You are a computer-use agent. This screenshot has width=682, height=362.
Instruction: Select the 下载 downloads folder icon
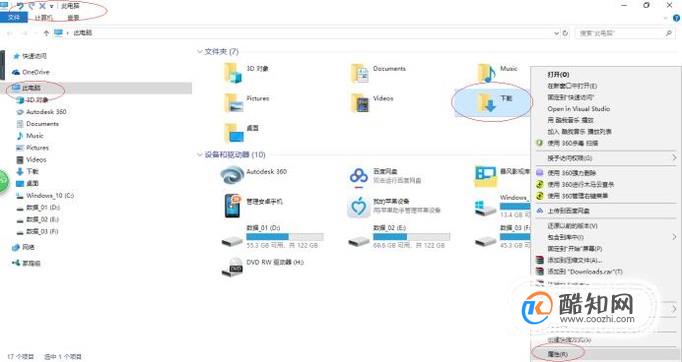487,103
